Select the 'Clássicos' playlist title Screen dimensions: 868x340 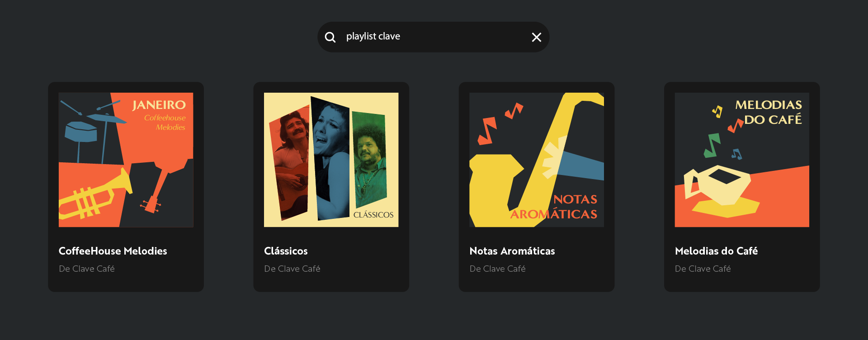(286, 251)
